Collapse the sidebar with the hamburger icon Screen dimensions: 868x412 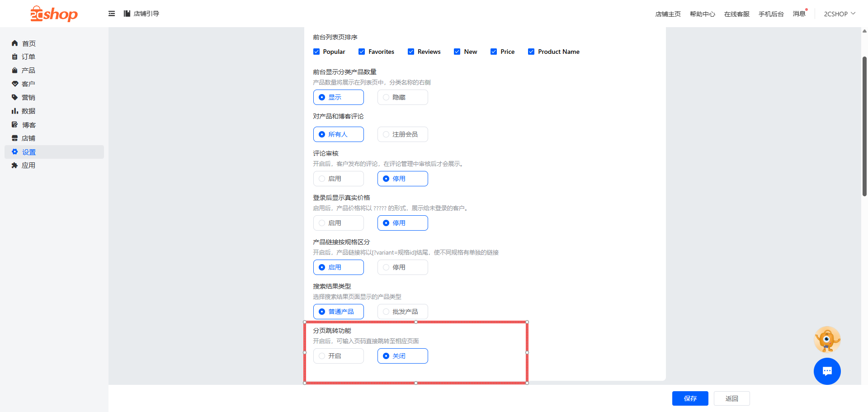112,14
